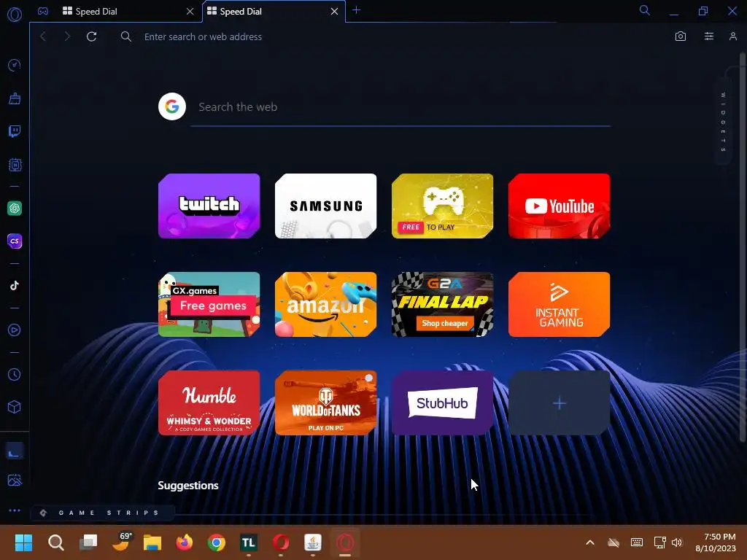Expand the Widgets side panel
Screen dimensions: 747x560
[x=723, y=122]
